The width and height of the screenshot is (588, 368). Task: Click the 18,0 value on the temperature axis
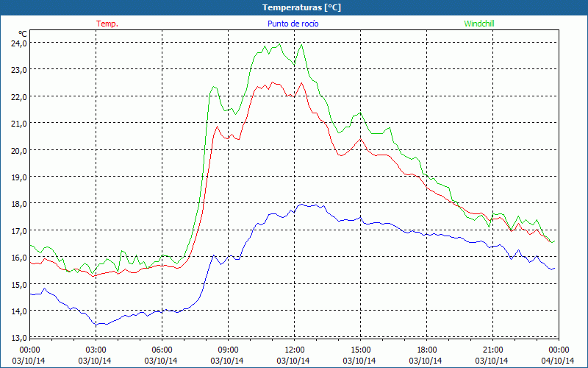click(19, 204)
